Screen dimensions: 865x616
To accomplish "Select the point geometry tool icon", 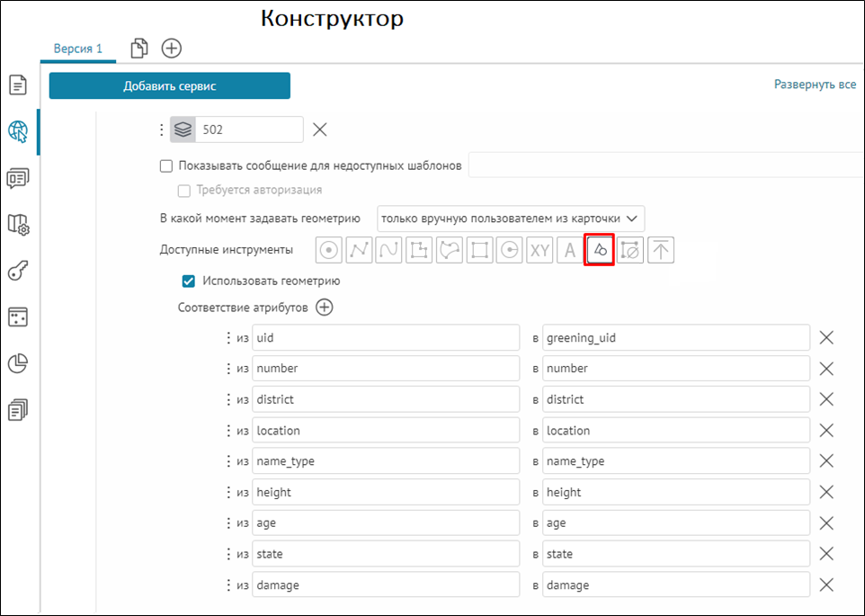I will [x=329, y=251].
